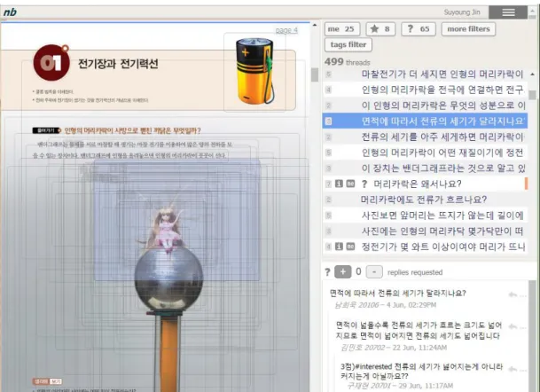The width and height of the screenshot is (540, 392).
Task: Click the reply count badge of the highlighted 면적에 따라서 thread
Action: tap(329, 121)
